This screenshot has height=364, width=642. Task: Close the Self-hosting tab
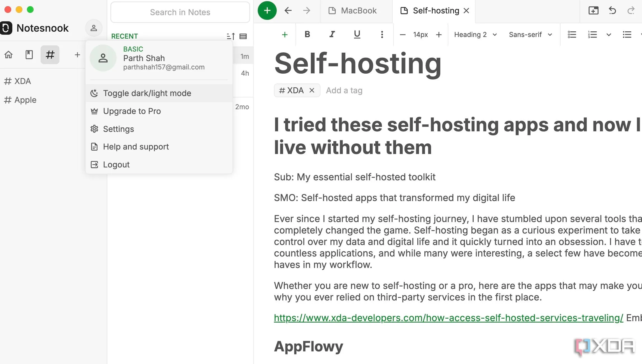pos(466,11)
